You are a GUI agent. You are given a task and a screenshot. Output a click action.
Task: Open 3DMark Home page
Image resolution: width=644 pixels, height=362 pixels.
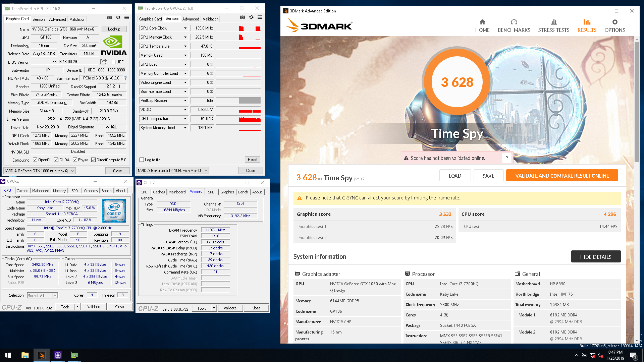(x=482, y=26)
